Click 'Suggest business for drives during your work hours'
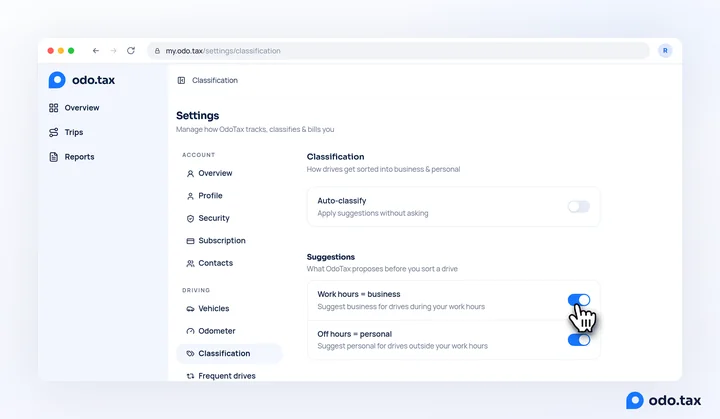This screenshot has height=419, width=720. pos(401,306)
